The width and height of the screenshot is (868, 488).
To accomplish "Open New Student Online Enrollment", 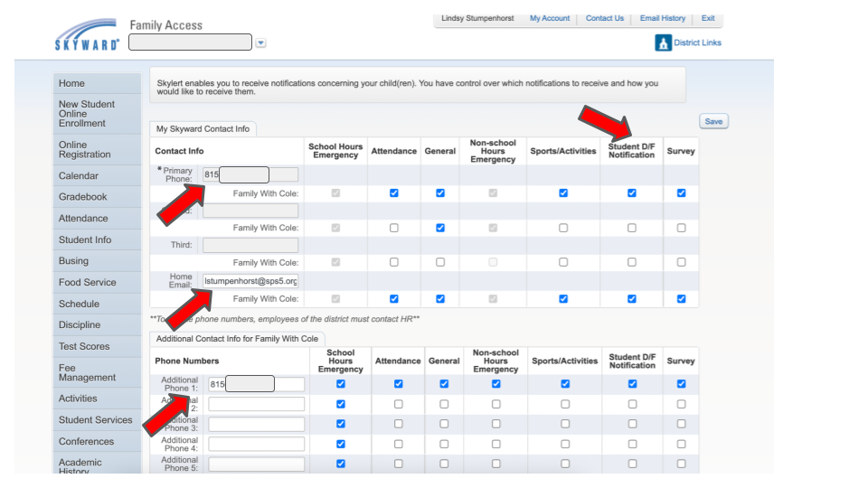I will tap(97, 114).
